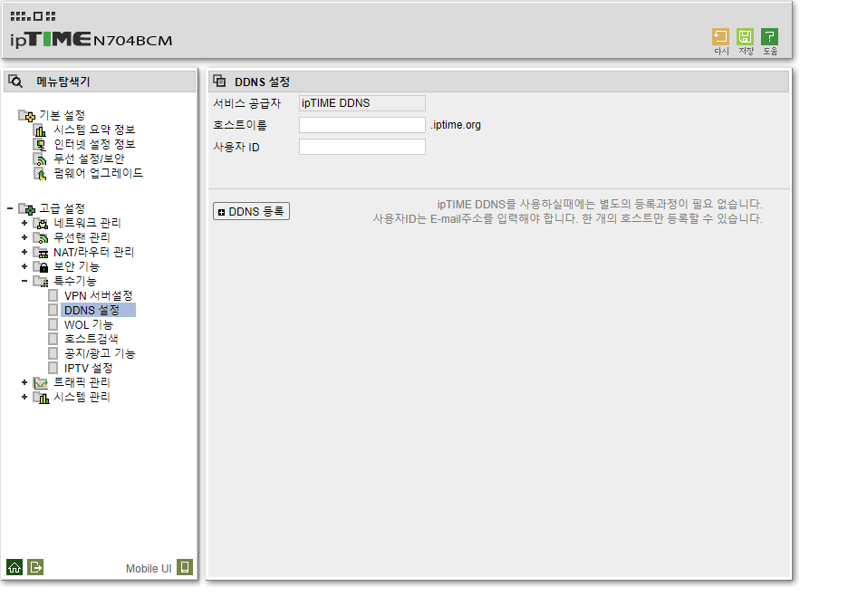Click the NAT/라우터 관리 folder icon

tap(41, 253)
